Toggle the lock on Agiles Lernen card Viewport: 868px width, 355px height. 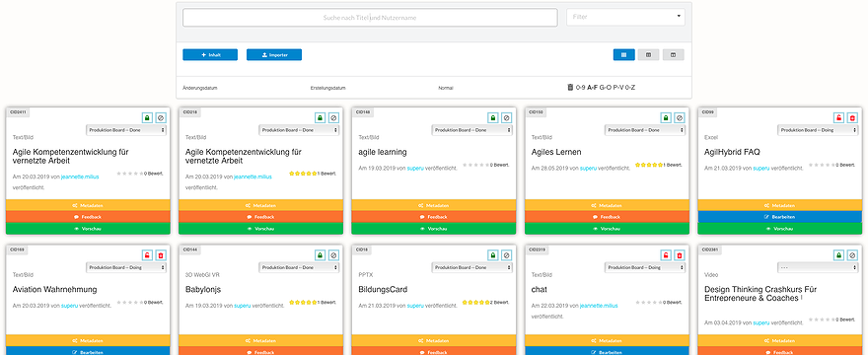[666, 118]
